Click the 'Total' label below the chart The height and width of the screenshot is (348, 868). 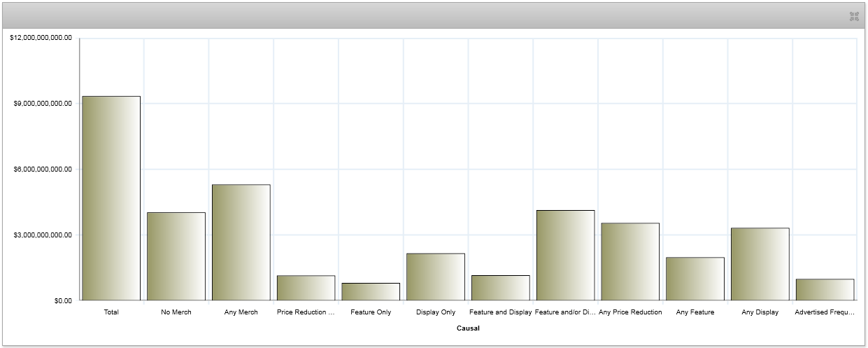pos(111,312)
